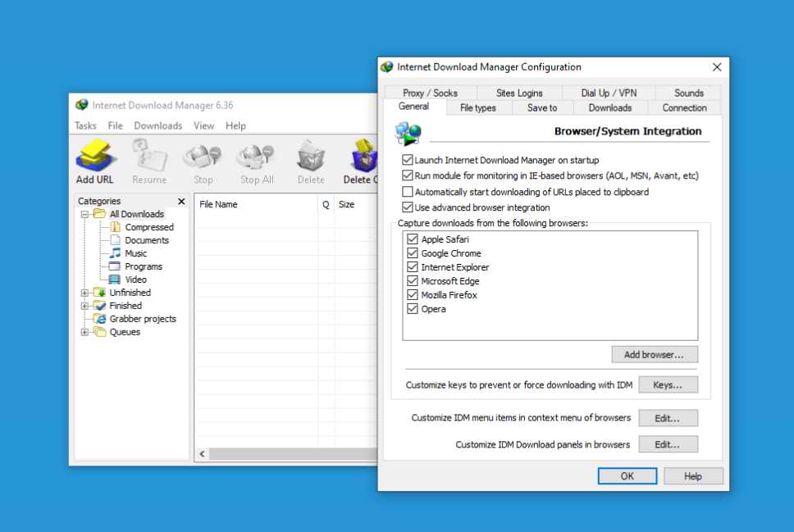Uncheck Google Chrome browser

tap(413, 253)
